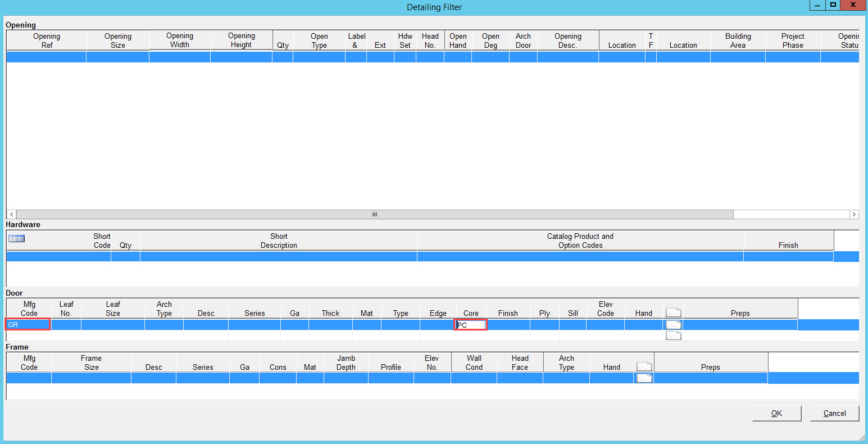Image resolution: width=868 pixels, height=444 pixels.
Task: Click the OK button
Action: 776,413
